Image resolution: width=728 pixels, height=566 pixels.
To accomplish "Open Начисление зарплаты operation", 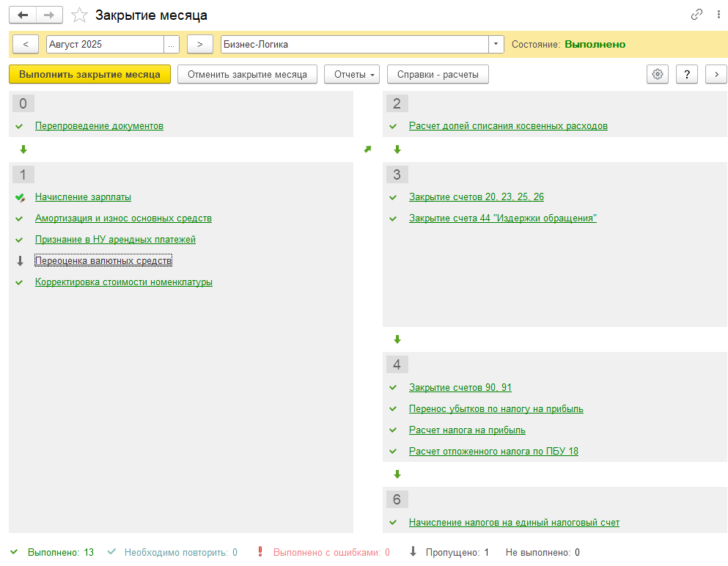I will pyautogui.click(x=83, y=197).
